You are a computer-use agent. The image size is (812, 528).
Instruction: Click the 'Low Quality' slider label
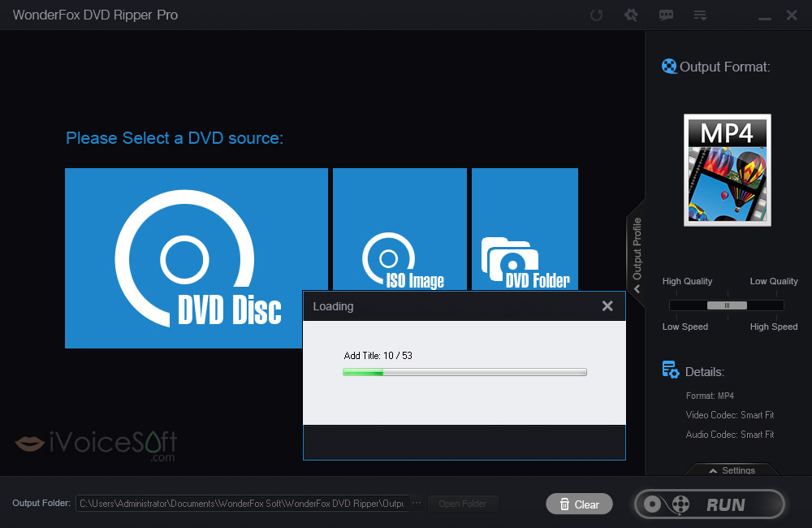(774, 281)
